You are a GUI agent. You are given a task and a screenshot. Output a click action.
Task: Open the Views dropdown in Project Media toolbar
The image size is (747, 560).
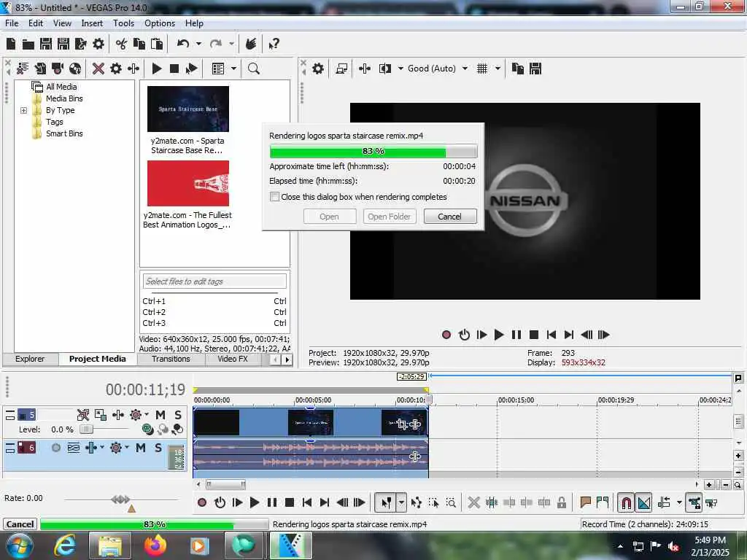pyautogui.click(x=234, y=69)
